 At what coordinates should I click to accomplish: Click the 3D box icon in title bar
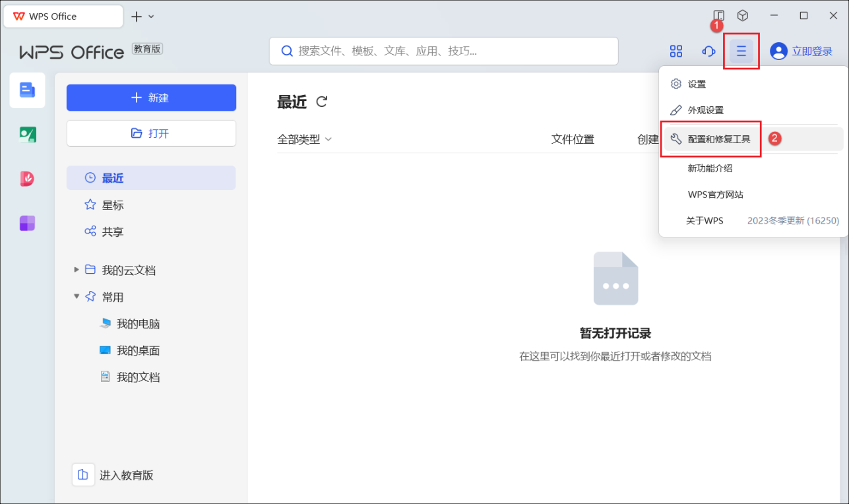[743, 15]
